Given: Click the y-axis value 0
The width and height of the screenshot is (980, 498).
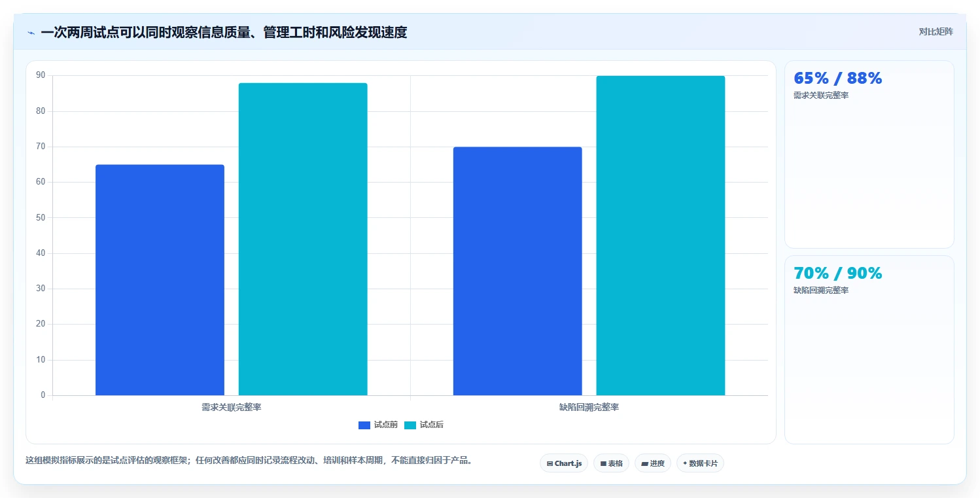Looking at the screenshot, I should pos(43,395).
